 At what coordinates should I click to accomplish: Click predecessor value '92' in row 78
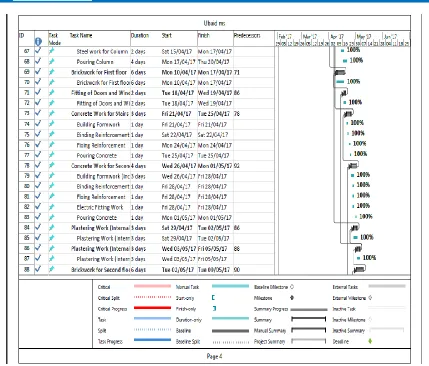tap(237, 166)
